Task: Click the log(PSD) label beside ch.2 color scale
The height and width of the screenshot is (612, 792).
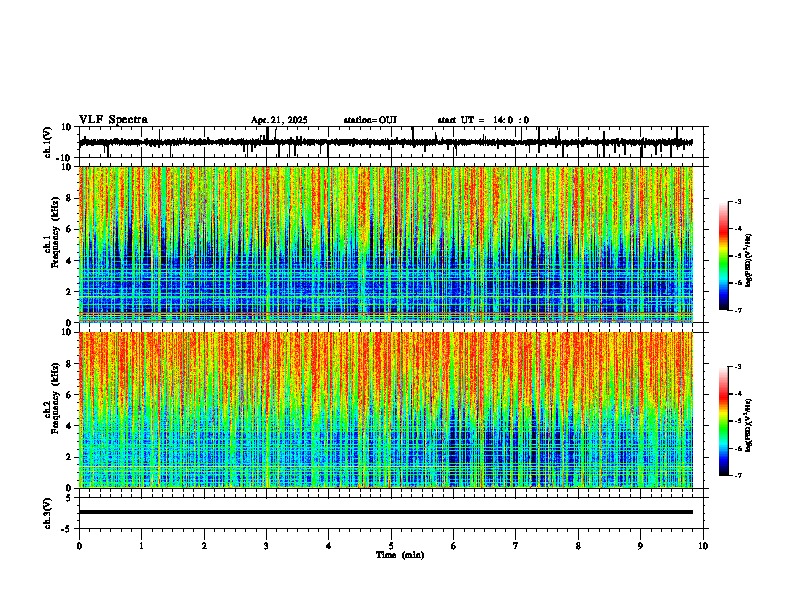Action: [749, 425]
